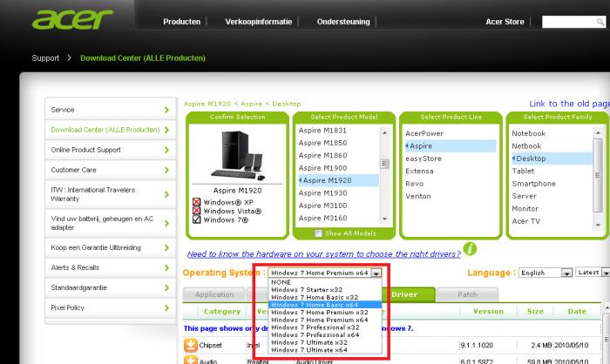
Task: Select easyStore product line
Action: [424, 158]
